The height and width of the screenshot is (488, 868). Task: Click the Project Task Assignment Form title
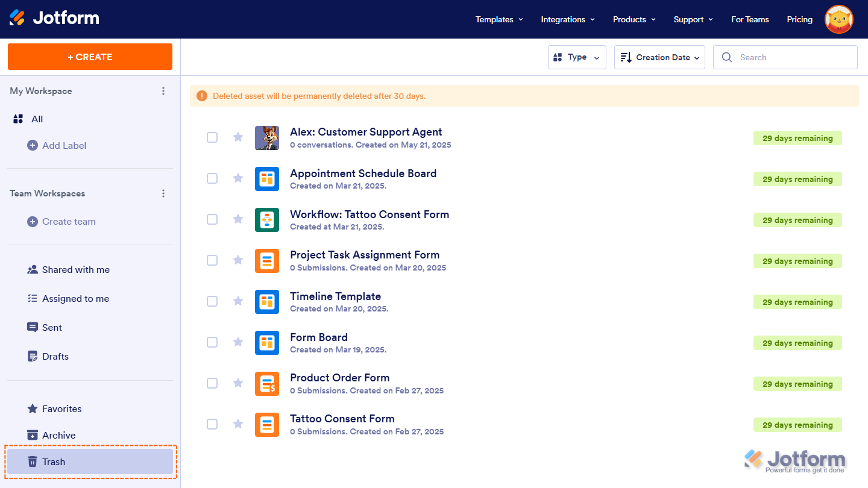click(365, 255)
